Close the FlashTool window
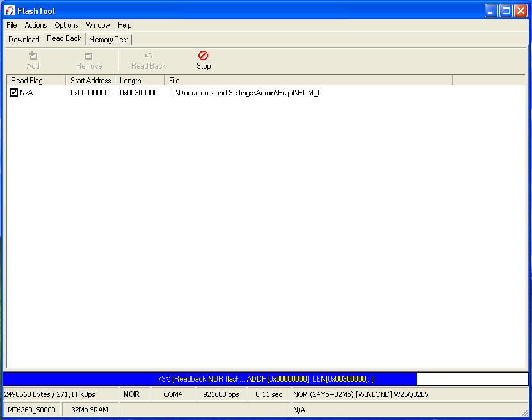The image size is (532, 420). click(x=520, y=11)
